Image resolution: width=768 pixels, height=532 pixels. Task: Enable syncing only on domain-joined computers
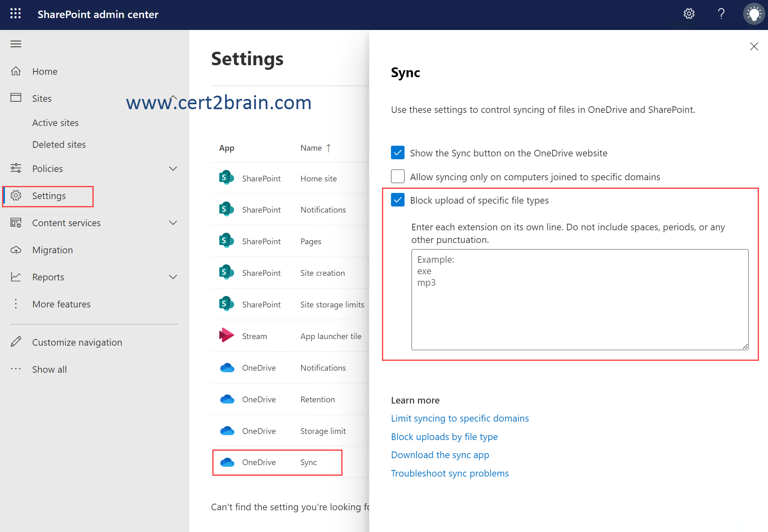pos(398,176)
